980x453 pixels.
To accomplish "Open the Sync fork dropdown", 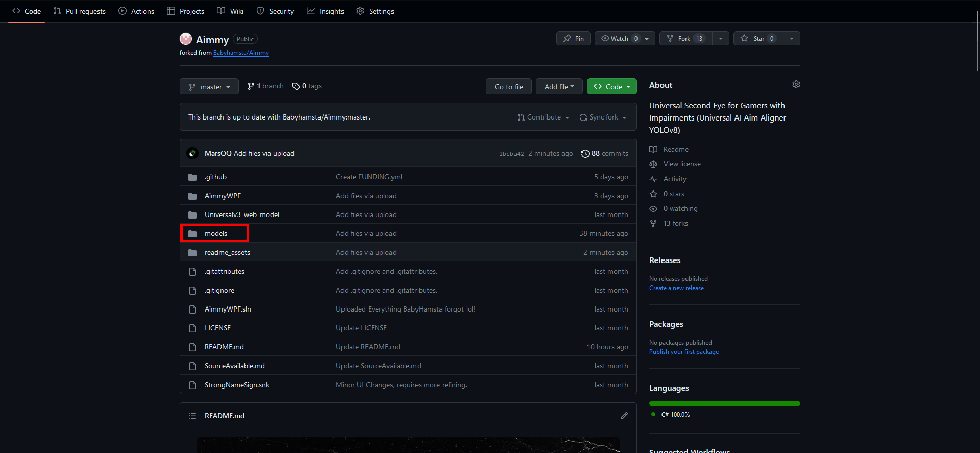I will [603, 117].
